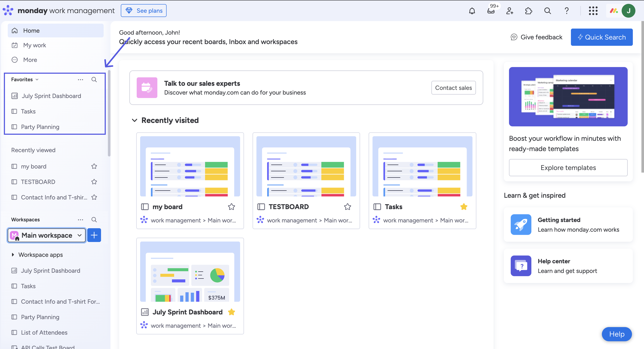The height and width of the screenshot is (349, 644).
Task: Toggle star on 'my board' card
Action: [232, 207]
